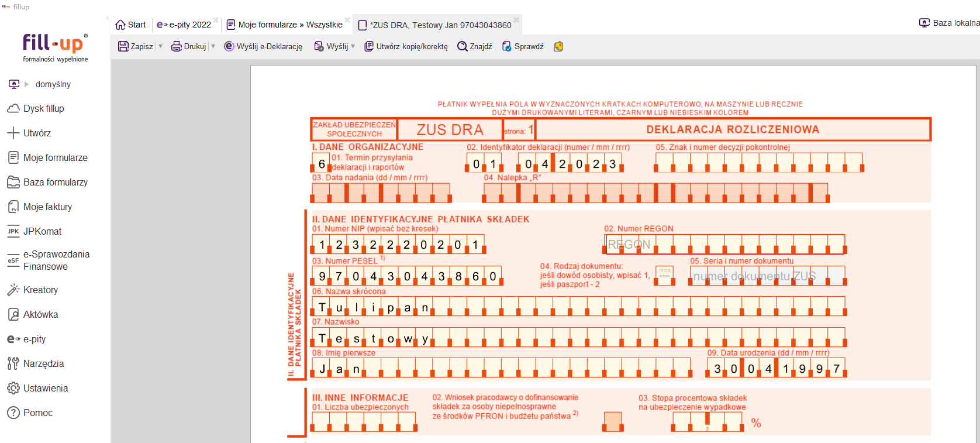This screenshot has width=980, height=443.
Task: Click the Identyfikator deklaracji number field
Action: 485,163
